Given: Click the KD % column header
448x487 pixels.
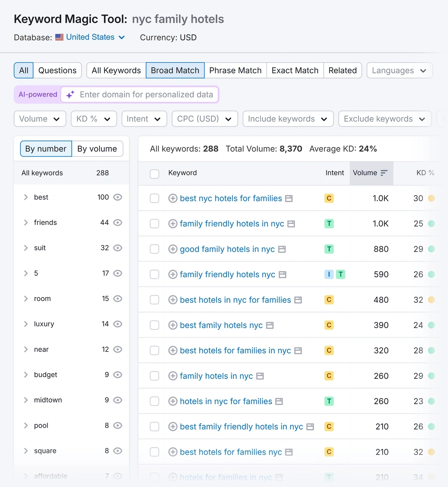Looking at the screenshot, I should pos(425,173).
